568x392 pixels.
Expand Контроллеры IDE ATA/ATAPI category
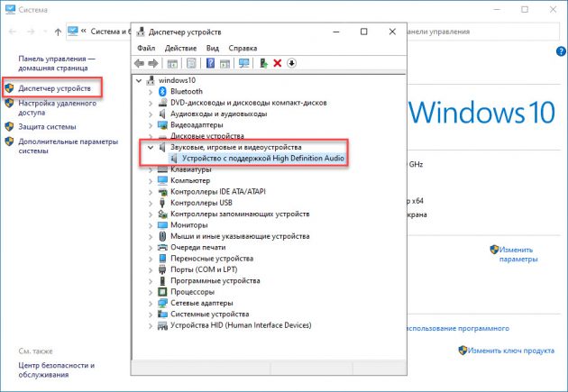click(151, 192)
